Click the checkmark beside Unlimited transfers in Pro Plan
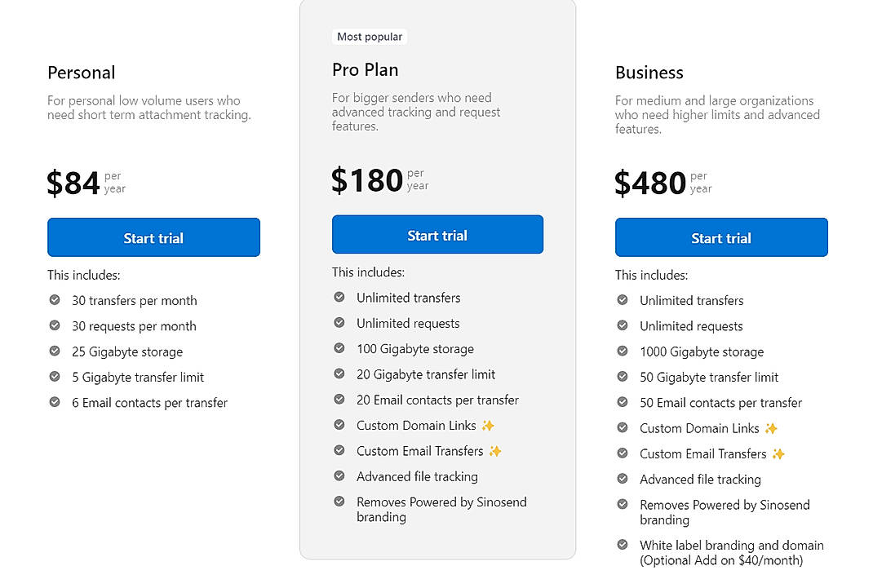This screenshot has width=873, height=588. pyautogui.click(x=339, y=298)
